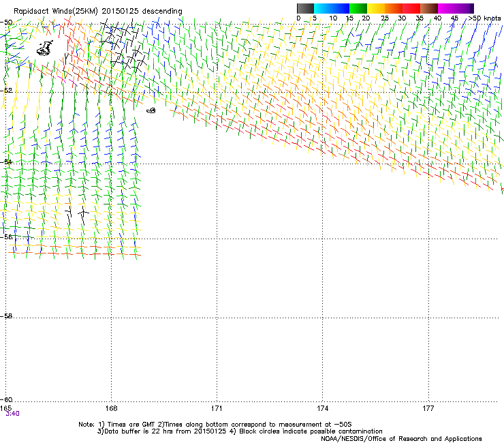Click the '-58' latitude axis label

[x=6, y=316]
